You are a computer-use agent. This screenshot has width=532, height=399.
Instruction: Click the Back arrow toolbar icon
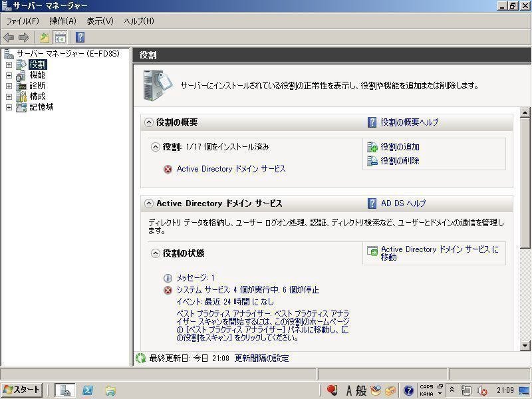(9, 37)
